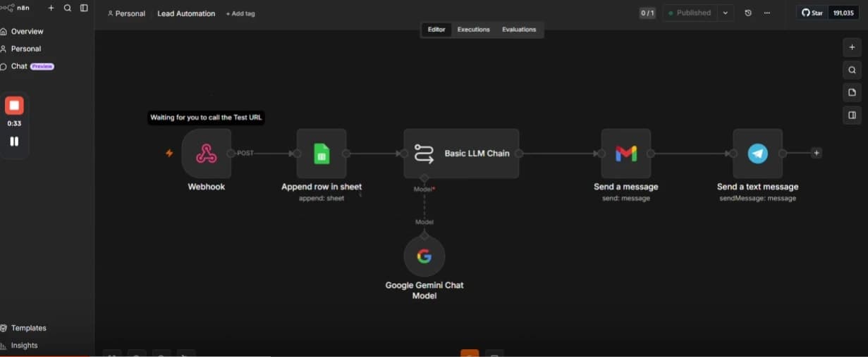Click the 'Google Gemini Chat Model' label
Screen dimensions: 868x357
point(424,290)
